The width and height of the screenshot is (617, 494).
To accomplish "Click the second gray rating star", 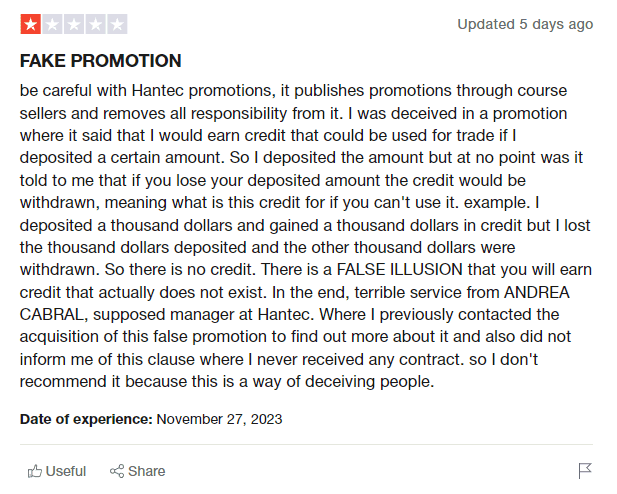I will click(x=52, y=23).
